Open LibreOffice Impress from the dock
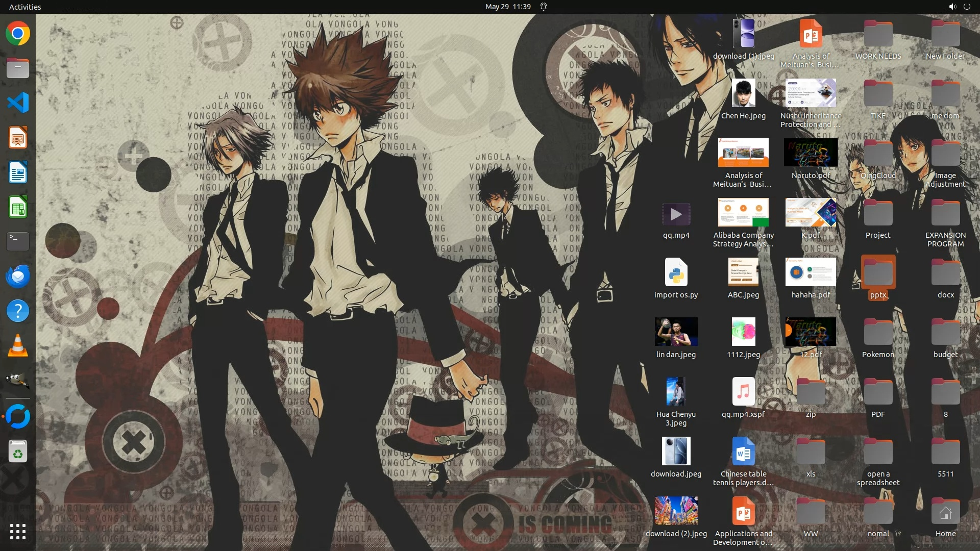 (18, 138)
